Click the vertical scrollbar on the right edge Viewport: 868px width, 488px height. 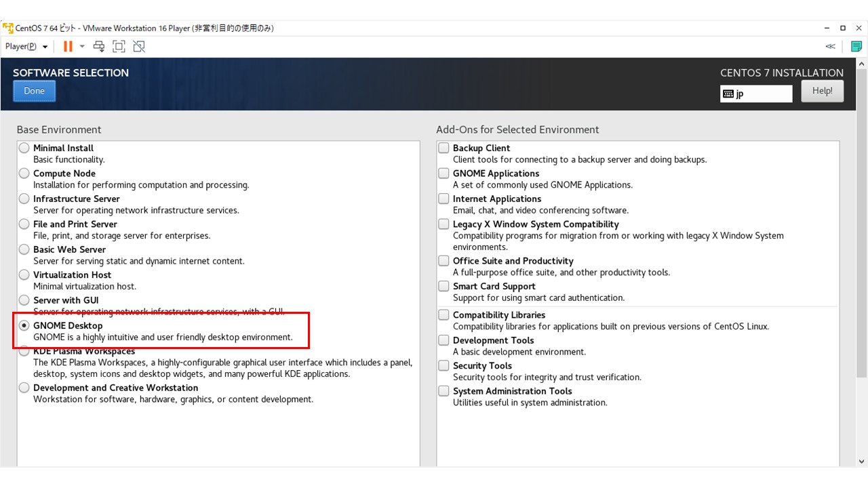click(x=862, y=224)
